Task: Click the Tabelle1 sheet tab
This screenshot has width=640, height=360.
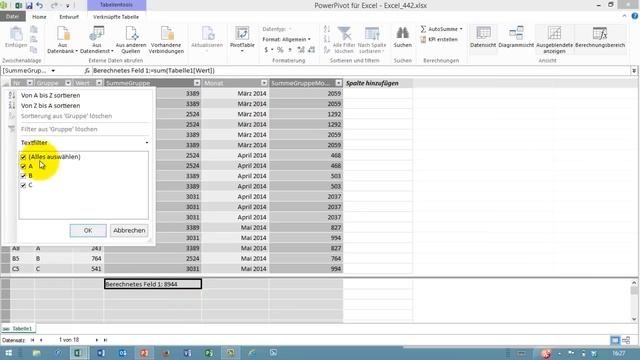Action: pos(19,329)
